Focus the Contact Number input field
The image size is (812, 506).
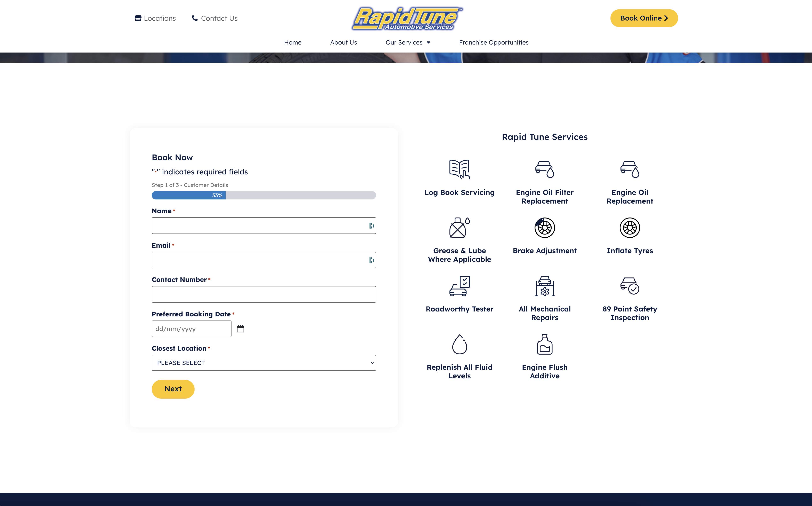pyautogui.click(x=263, y=294)
